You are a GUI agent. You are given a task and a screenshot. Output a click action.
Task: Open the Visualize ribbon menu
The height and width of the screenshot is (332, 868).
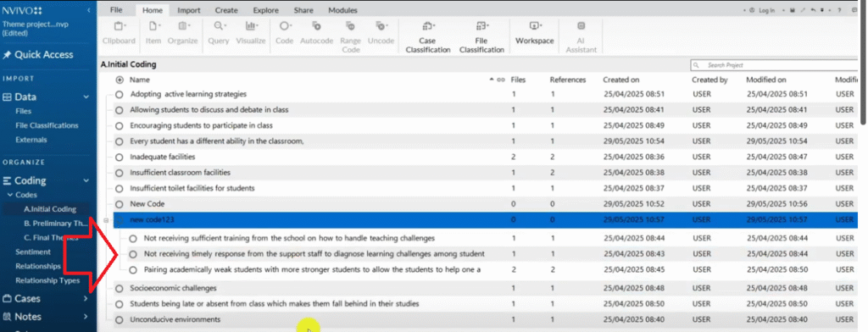click(x=251, y=32)
